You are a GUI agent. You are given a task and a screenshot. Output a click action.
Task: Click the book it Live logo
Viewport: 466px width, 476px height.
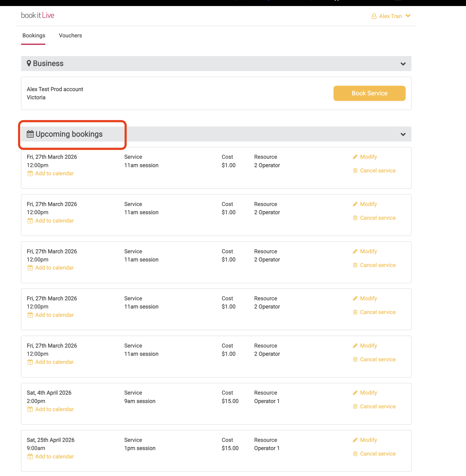click(x=38, y=15)
